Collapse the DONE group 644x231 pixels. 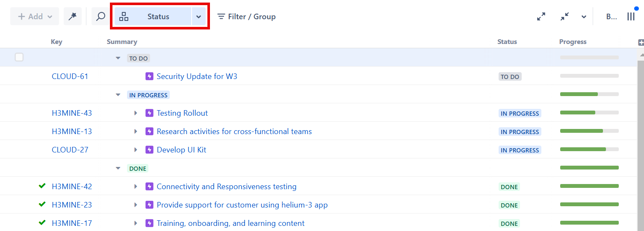(118, 168)
